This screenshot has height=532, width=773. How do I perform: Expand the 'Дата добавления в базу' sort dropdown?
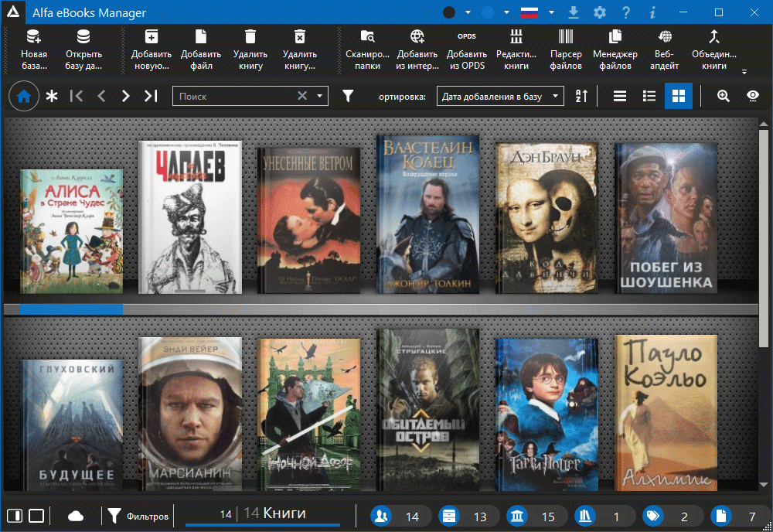(500, 96)
